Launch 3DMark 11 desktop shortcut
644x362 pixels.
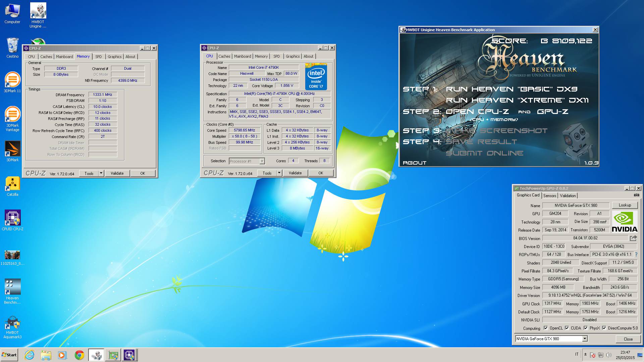pyautogui.click(x=12, y=82)
